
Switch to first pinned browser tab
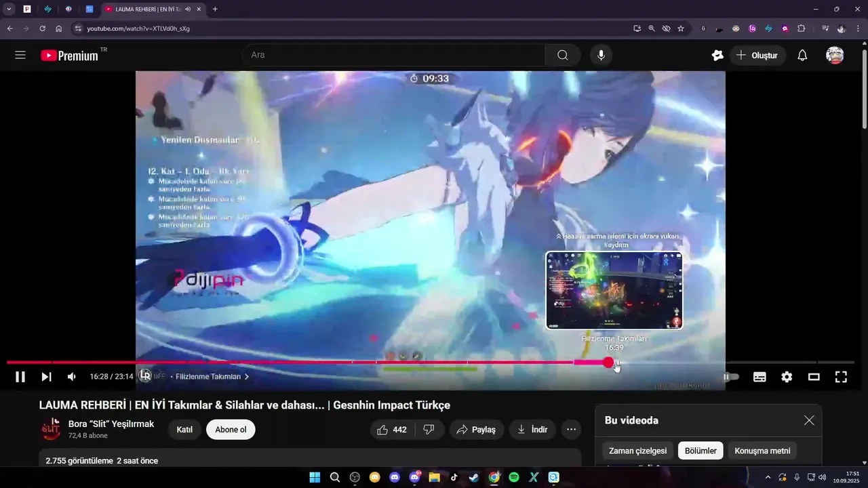click(x=27, y=9)
